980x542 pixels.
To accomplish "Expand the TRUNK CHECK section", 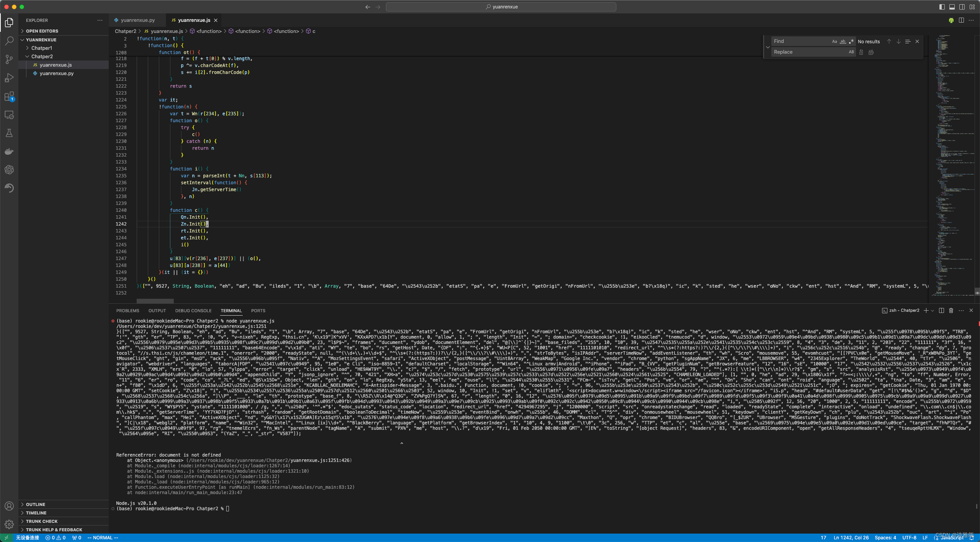I will [64, 521].
